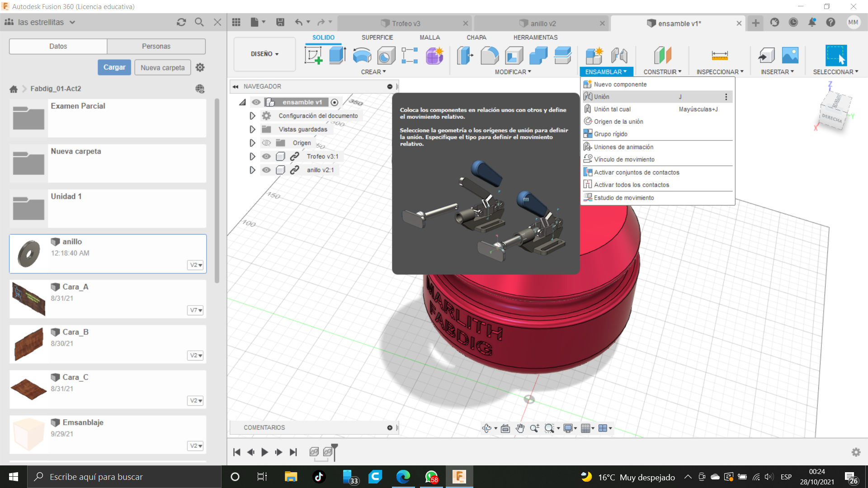868x488 pixels.
Task: Click the Job Status clock icon
Action: (793, 23)
